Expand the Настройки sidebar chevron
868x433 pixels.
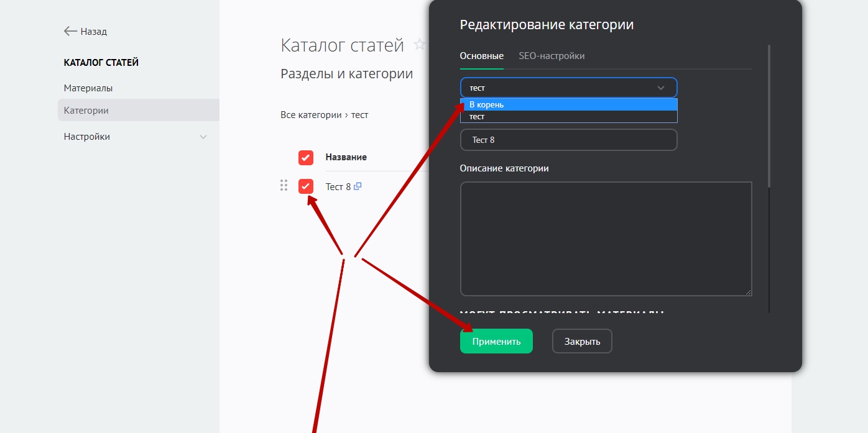coord(203,137)
